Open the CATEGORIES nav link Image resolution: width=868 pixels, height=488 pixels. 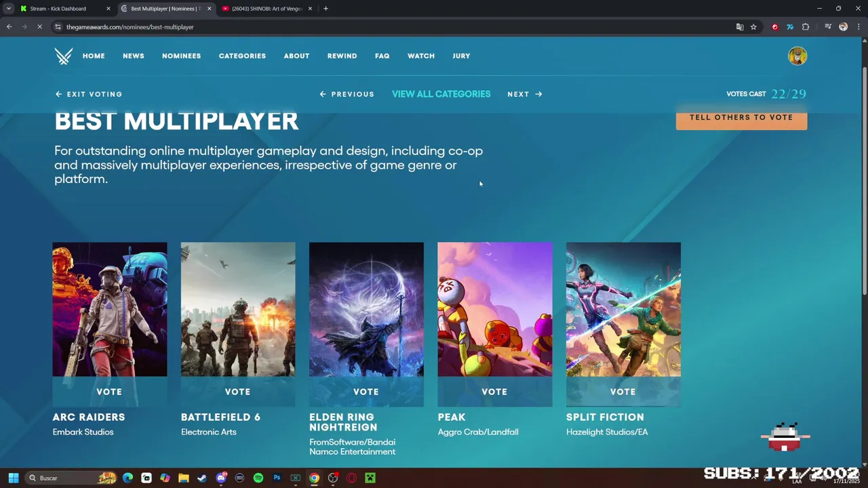tap(242, 56)
